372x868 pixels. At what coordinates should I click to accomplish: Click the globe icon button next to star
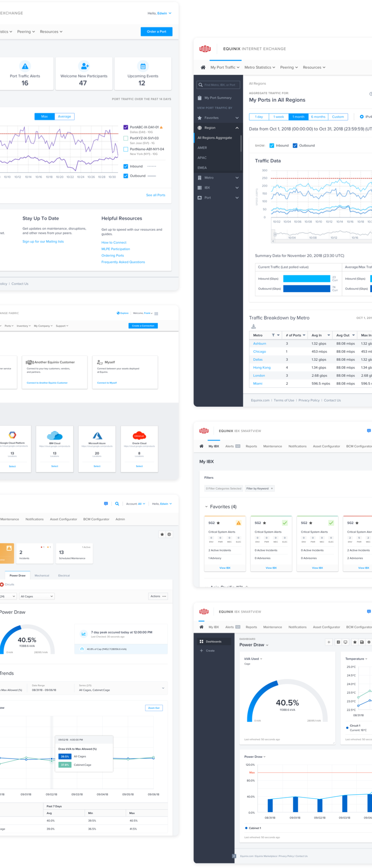click(x=169, y=534)
